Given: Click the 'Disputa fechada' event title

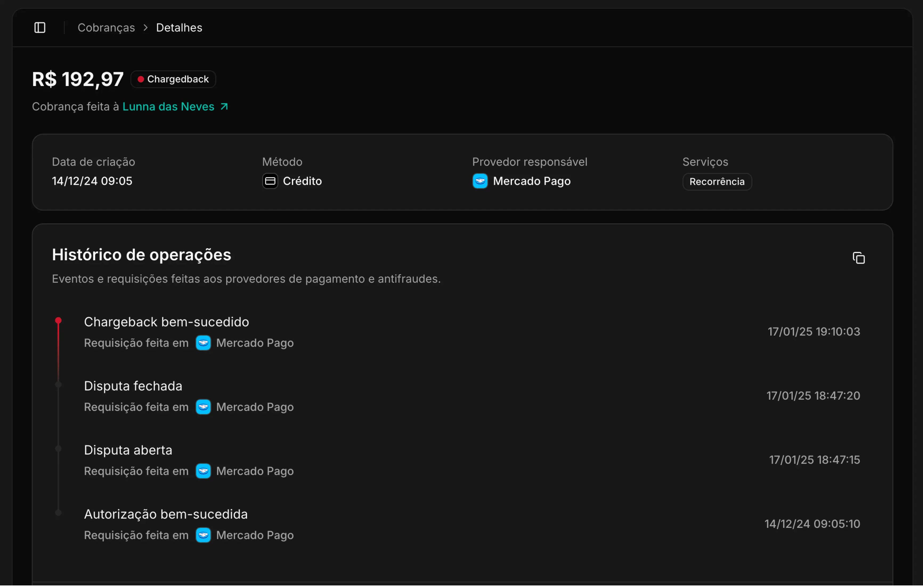Looking at the screenshot, I should (x=133, y=386).
